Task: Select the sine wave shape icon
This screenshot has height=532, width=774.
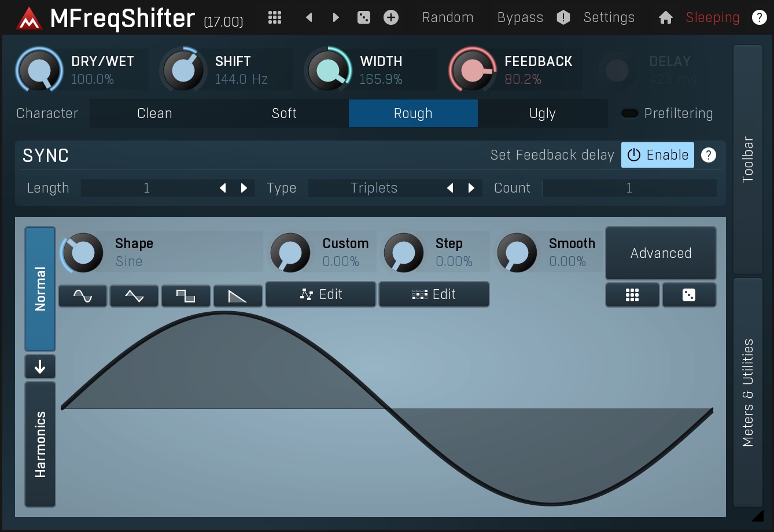Action: tap(82, 295)
